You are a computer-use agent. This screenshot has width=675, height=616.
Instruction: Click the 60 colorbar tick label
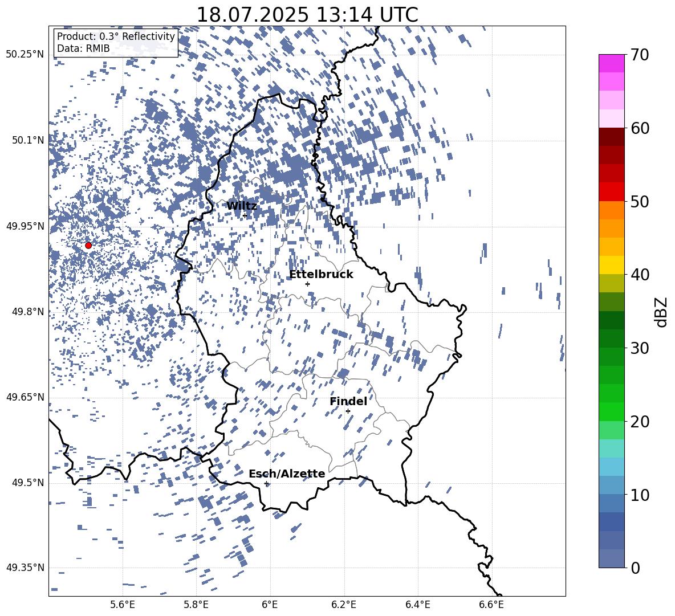pyautogui.click(x=640, y=128)
